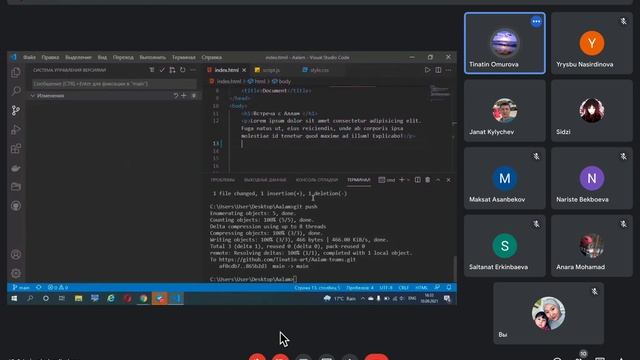Click the github.com repository URL in terminal
The height and width of the screenshot is (360, 640).
click(x=287, y=259)
